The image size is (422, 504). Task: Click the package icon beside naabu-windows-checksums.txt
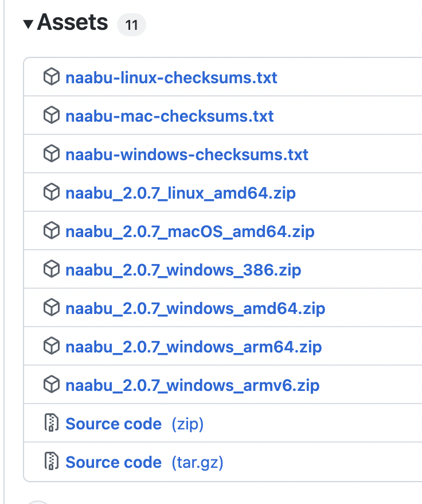[x=52, y=154]
